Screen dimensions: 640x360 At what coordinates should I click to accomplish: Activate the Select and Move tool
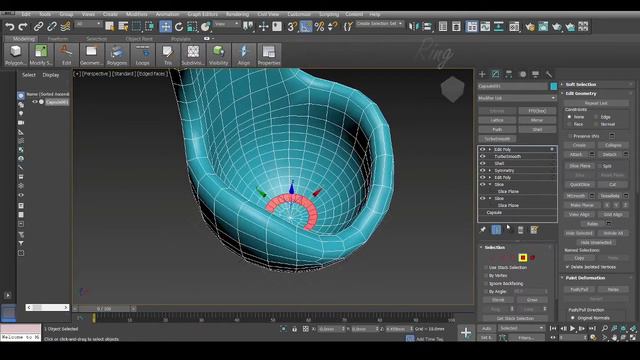(165, 27)
